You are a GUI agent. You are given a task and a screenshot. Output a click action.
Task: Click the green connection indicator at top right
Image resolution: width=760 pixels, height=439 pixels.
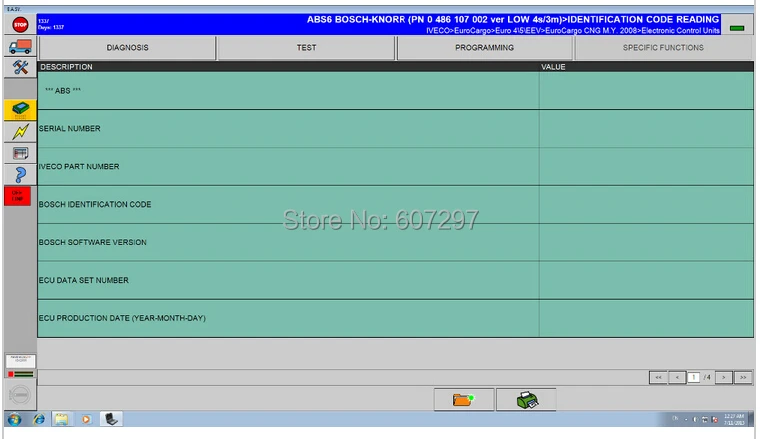[x=737, y=29]
